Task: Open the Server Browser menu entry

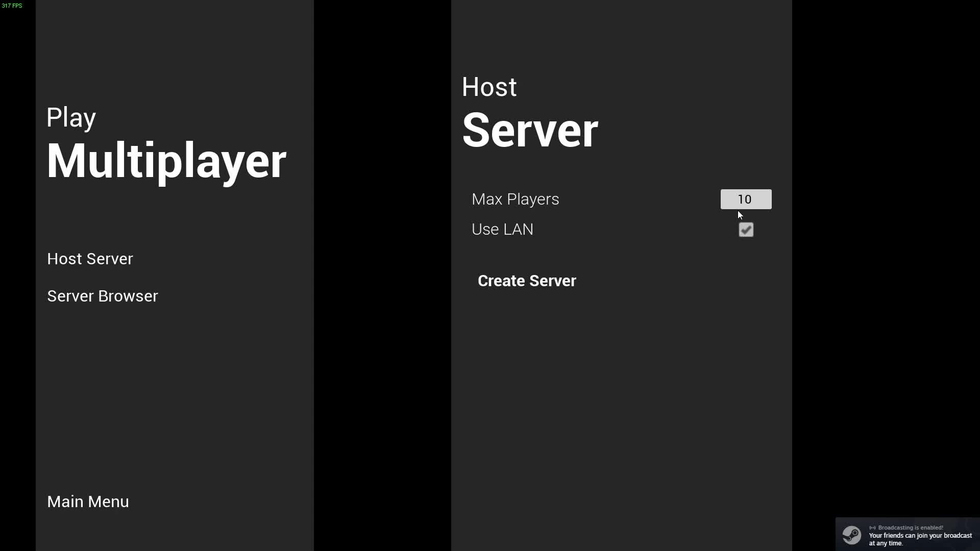Action: tap(102, 296)
